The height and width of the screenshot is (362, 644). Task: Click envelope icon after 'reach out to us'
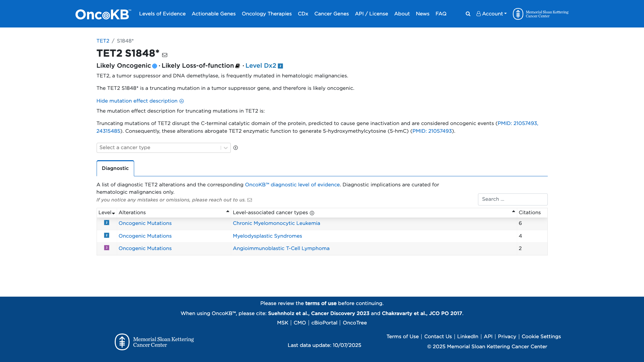click(250, 200)
